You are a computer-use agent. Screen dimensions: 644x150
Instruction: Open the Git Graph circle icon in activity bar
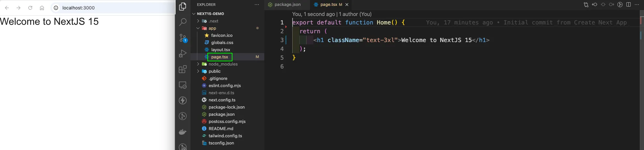tap(183, 116)
